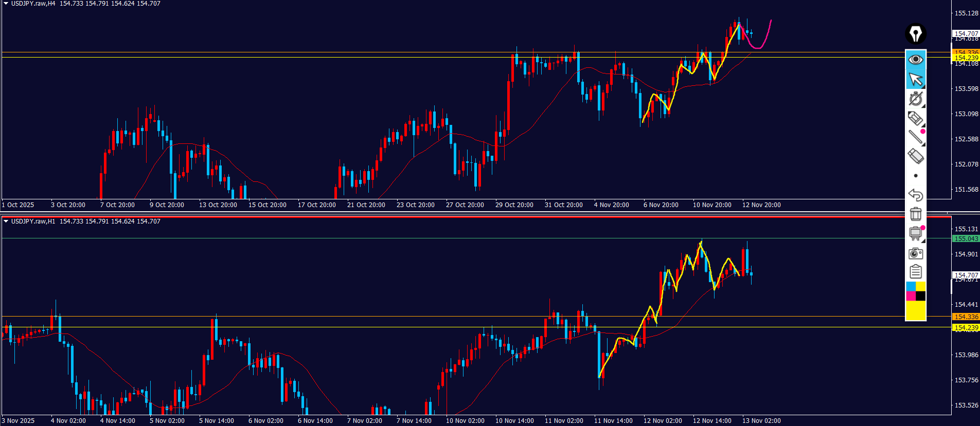Click the dot brush size option

(916, 176)
